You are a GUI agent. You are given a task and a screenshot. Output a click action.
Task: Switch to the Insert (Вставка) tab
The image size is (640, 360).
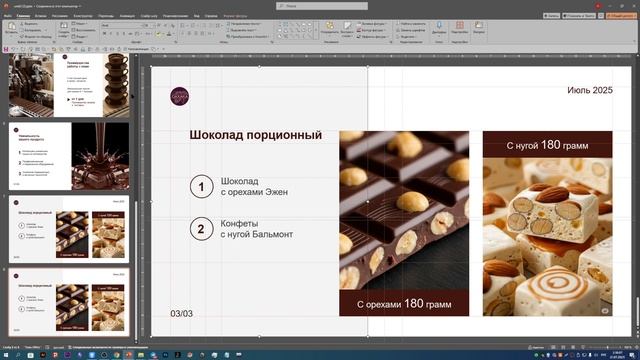click(x=40, y=16)
